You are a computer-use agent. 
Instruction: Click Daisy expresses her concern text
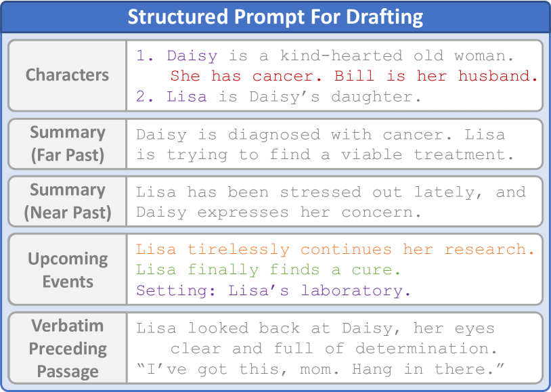coord(279,213)
